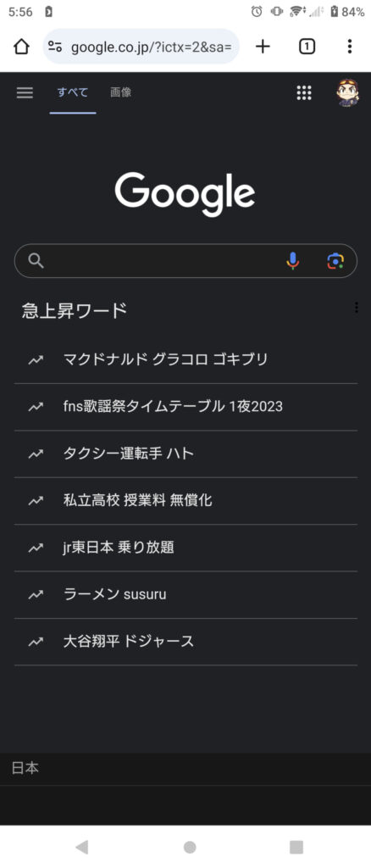Switch to the 画像 tab
371x868 pixels.
click(120, 92)
